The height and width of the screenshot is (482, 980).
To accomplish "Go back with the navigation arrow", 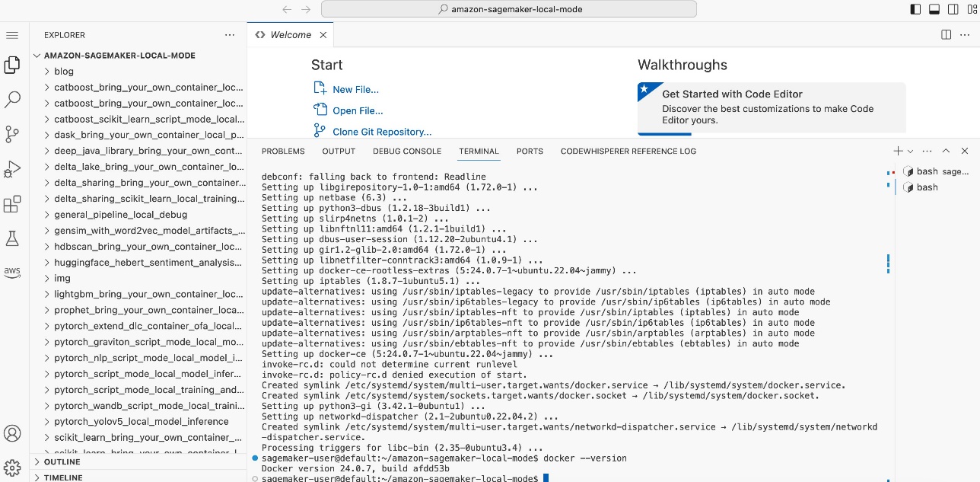I will pyautogui.click(x=287, y=10).
